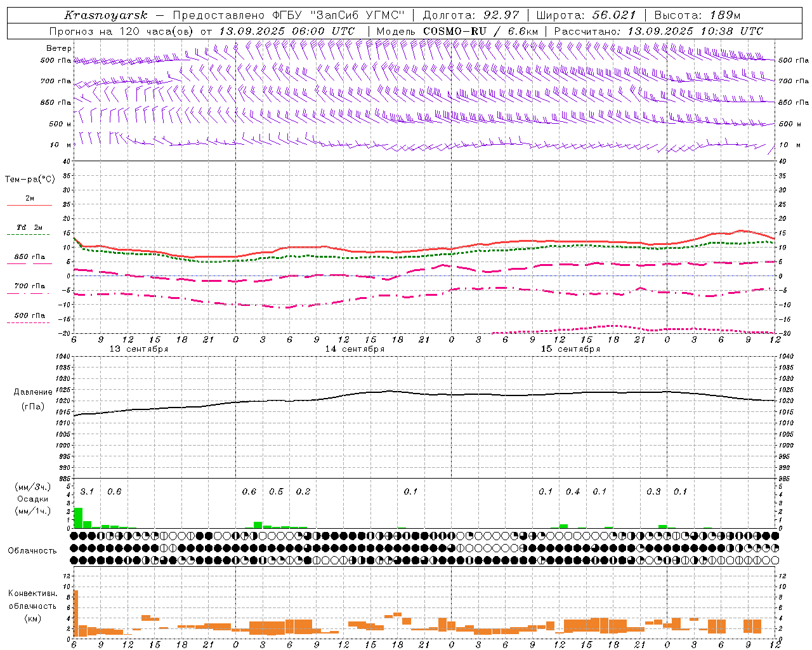
Task: Click the 0.5 precipitation value
Action: (x=276, y=491)
